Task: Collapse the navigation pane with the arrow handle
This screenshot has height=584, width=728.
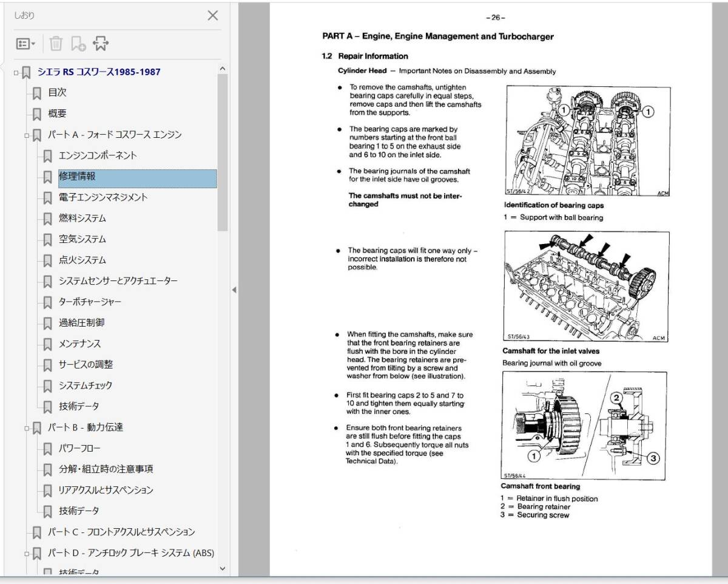Action: click(x=234, y=290)
